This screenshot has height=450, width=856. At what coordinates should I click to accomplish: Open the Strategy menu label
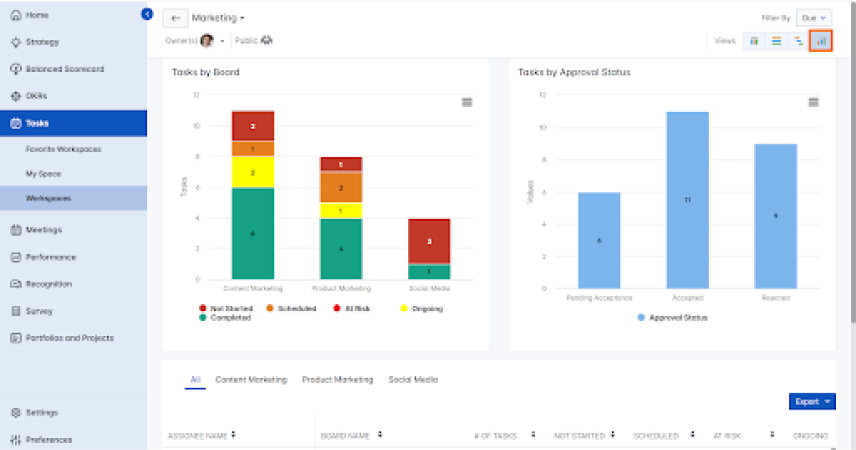click(x=43, y=42)
